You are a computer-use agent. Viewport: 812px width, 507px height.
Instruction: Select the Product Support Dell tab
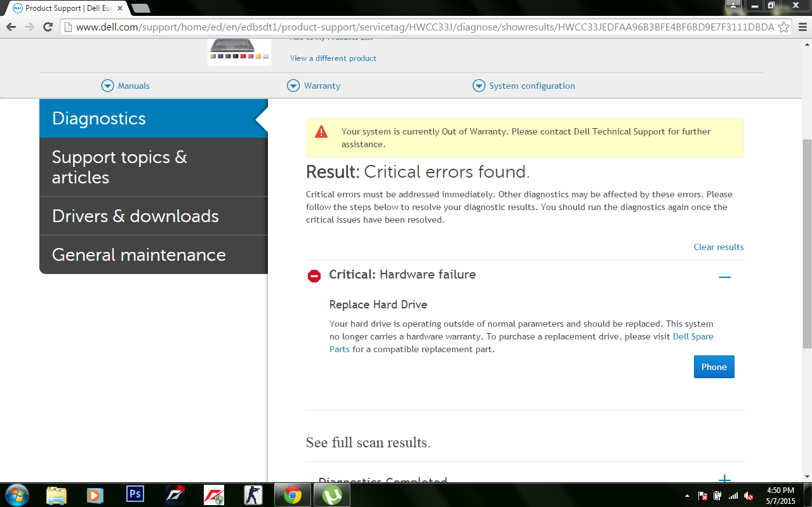[67, 8]
